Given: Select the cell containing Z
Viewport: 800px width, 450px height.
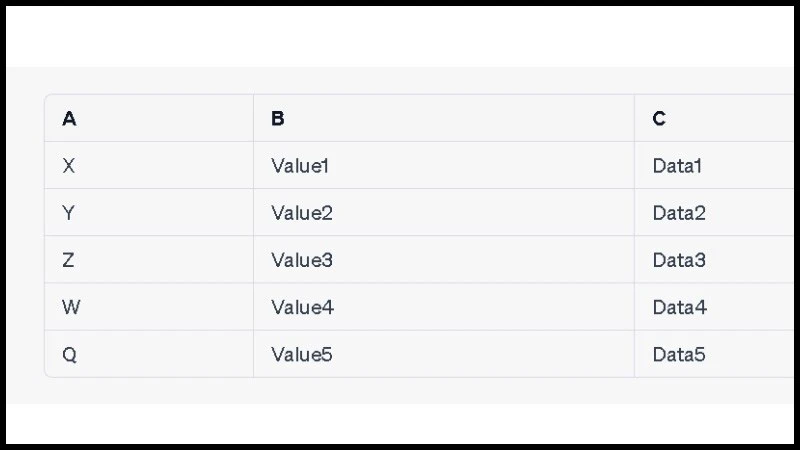Looking at the screenshot, I should [69, 260].
